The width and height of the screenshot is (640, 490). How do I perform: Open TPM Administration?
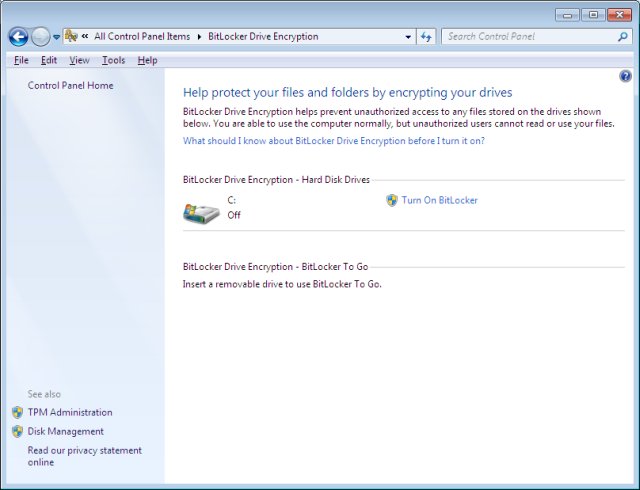point(70,412)
